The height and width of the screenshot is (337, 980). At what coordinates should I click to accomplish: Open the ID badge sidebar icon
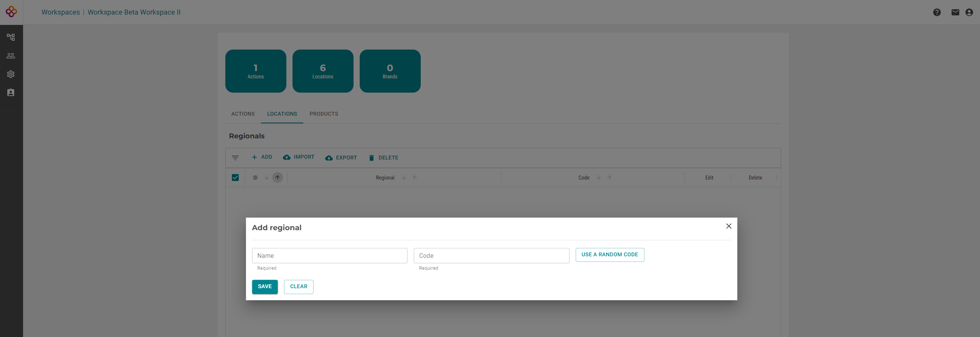click(11, 93)
